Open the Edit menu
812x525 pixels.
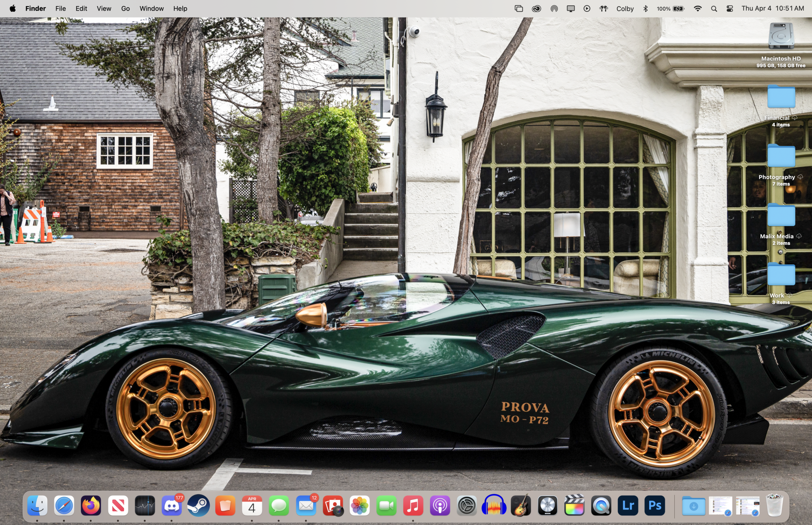tap(81, 9)
